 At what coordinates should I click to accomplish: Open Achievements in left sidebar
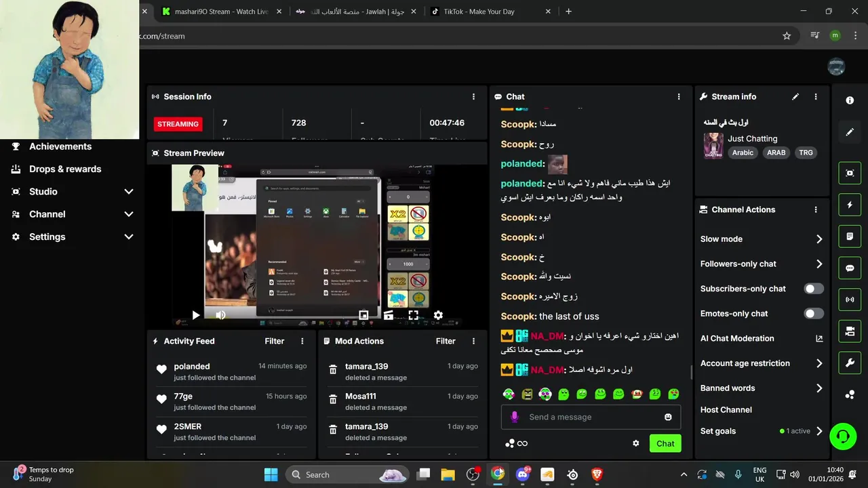(60, 146)
